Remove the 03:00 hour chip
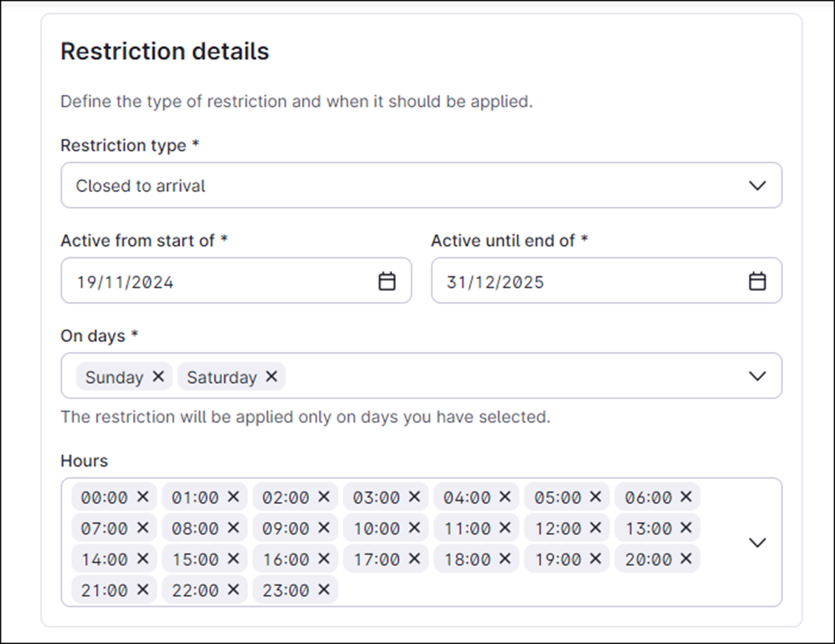835x644 pixels. [x=414, y=497]
